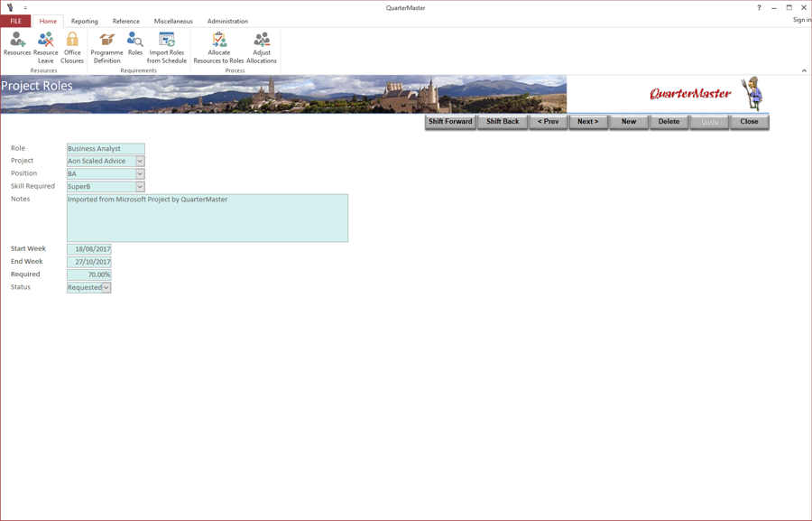Click into the Notes text area

click(x=208, y=219)
